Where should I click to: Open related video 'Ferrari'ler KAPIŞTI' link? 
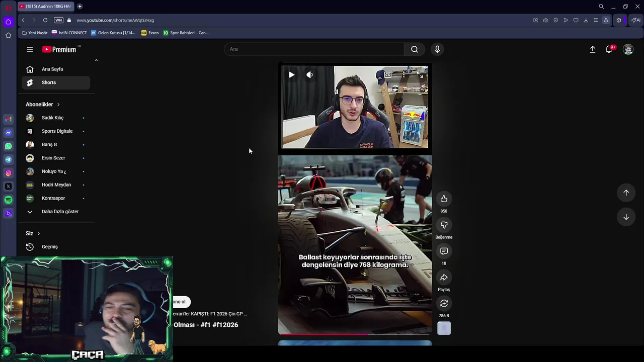point(210,314)
